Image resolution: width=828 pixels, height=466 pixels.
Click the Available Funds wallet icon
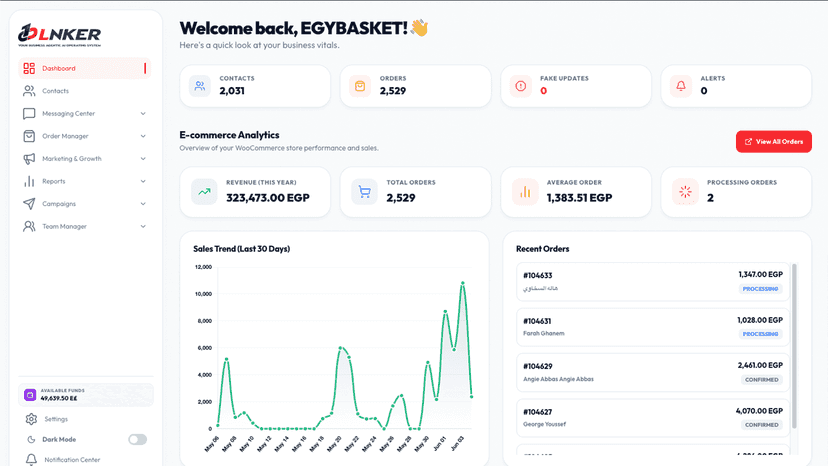click(30, 395)
